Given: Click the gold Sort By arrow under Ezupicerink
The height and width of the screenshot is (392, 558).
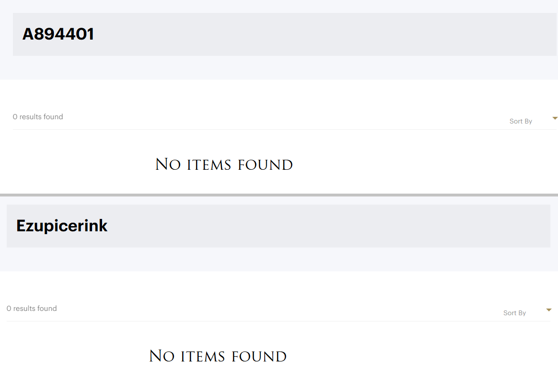Looking at the screenshot, I should 548,310.
